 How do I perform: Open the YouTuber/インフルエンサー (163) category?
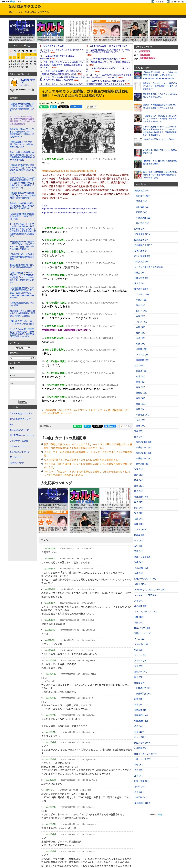pos(150,589)
